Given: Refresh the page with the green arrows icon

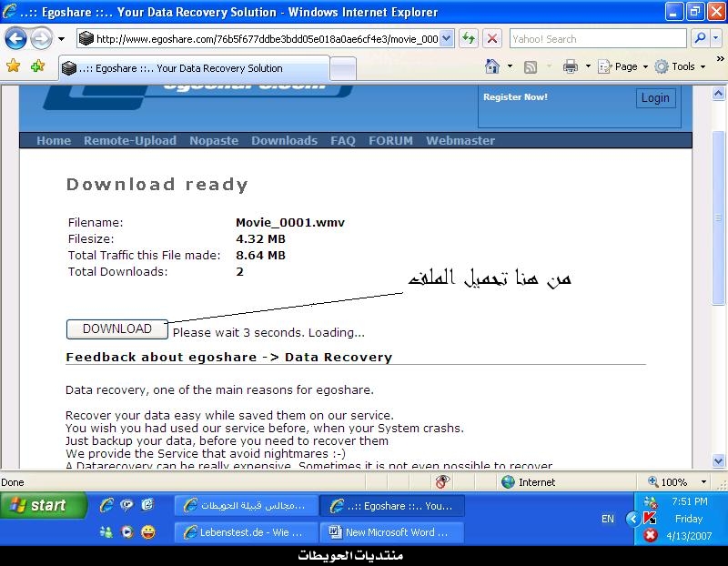Looking at the screenshot, I should tap(469, 38).
